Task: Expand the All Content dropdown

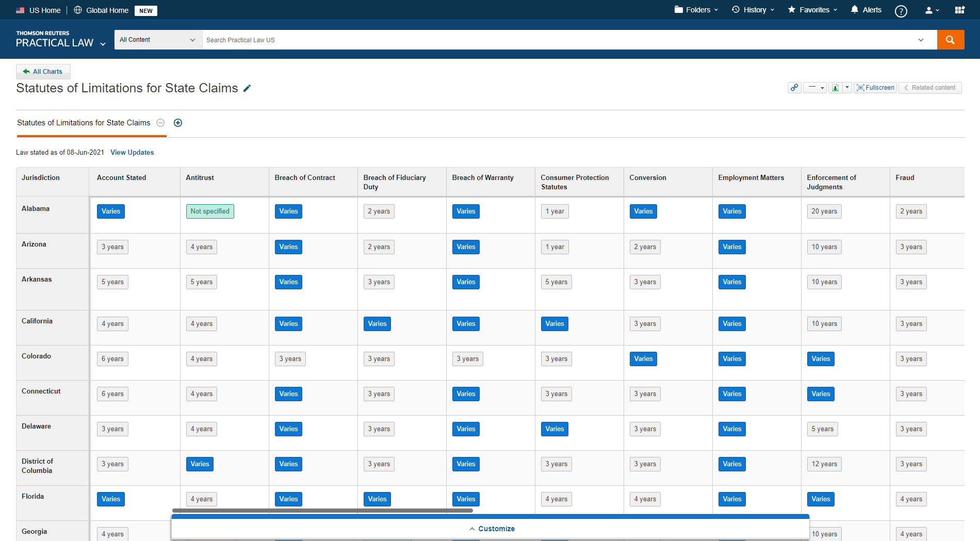Action: pyautogui.click(x=158, y=40)
